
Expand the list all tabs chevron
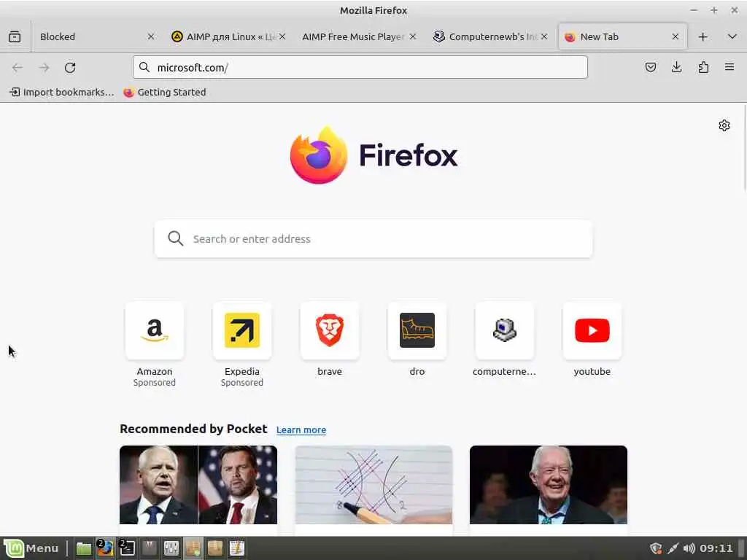point(732,36)
